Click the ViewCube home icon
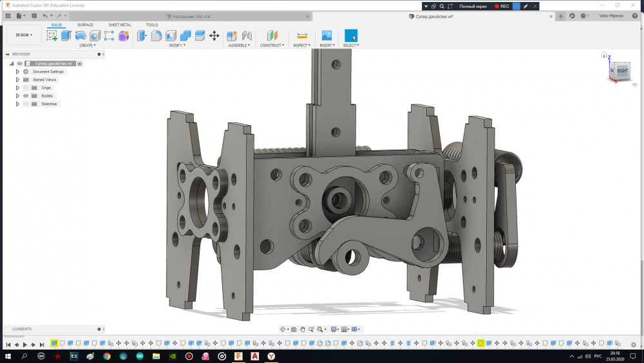644x363 pixels. pyautogui.click(x=603, y=55)
